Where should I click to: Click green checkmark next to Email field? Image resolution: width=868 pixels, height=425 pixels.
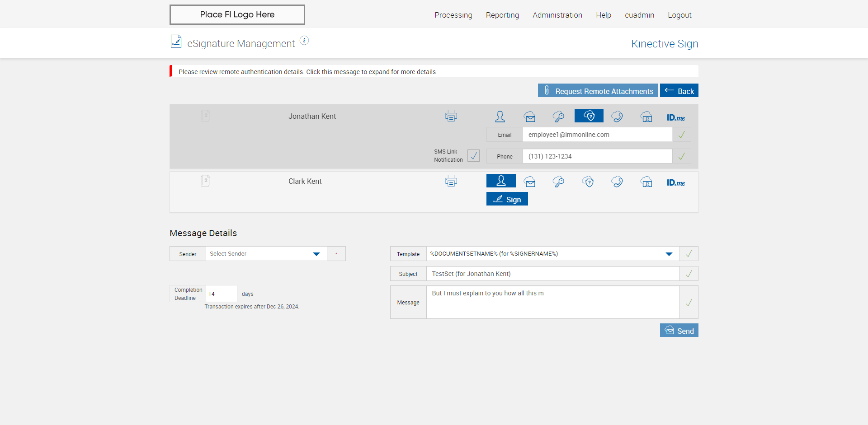point(682,135)
